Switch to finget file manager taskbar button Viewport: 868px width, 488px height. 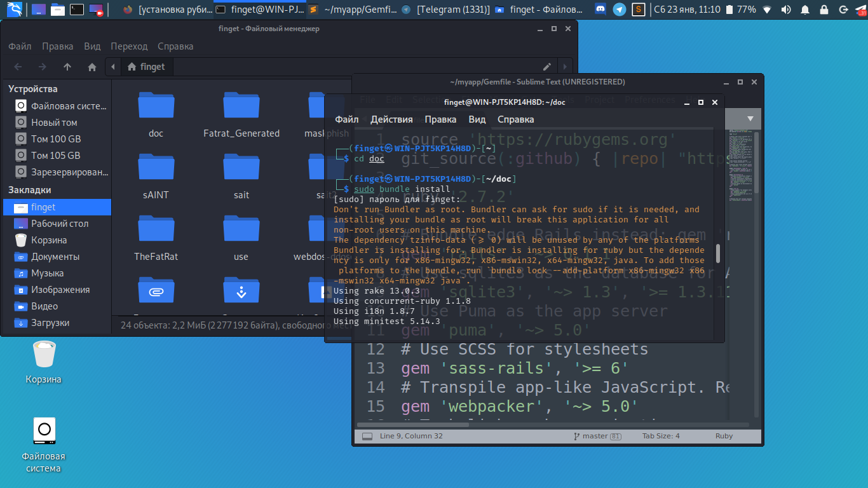(x=539, y=10)
